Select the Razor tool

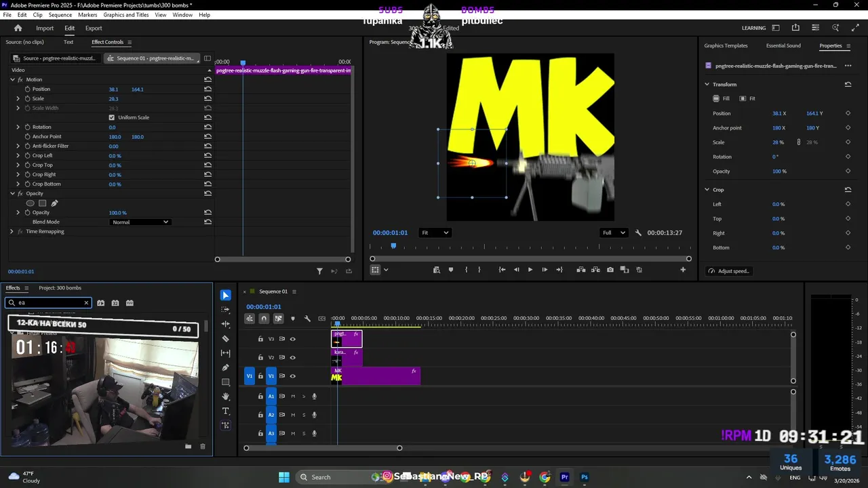pyautogui.click(x=226, y=338)
